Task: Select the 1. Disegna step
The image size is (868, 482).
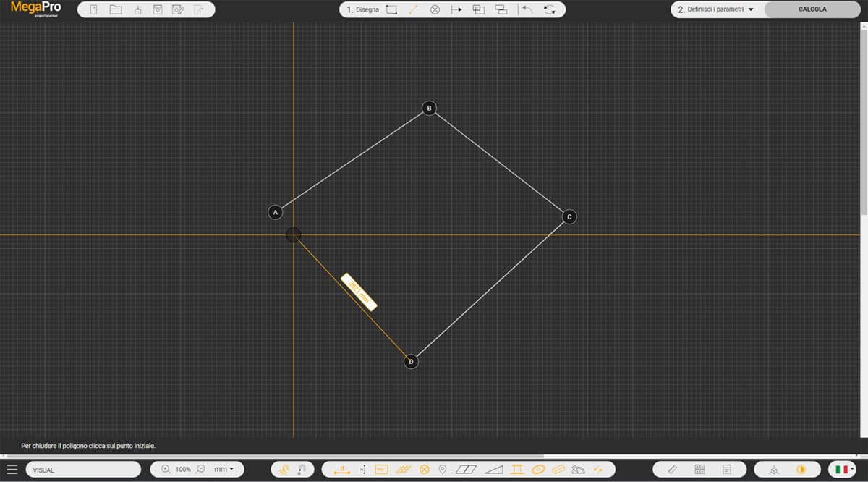Action: click(x=362, y=10)
